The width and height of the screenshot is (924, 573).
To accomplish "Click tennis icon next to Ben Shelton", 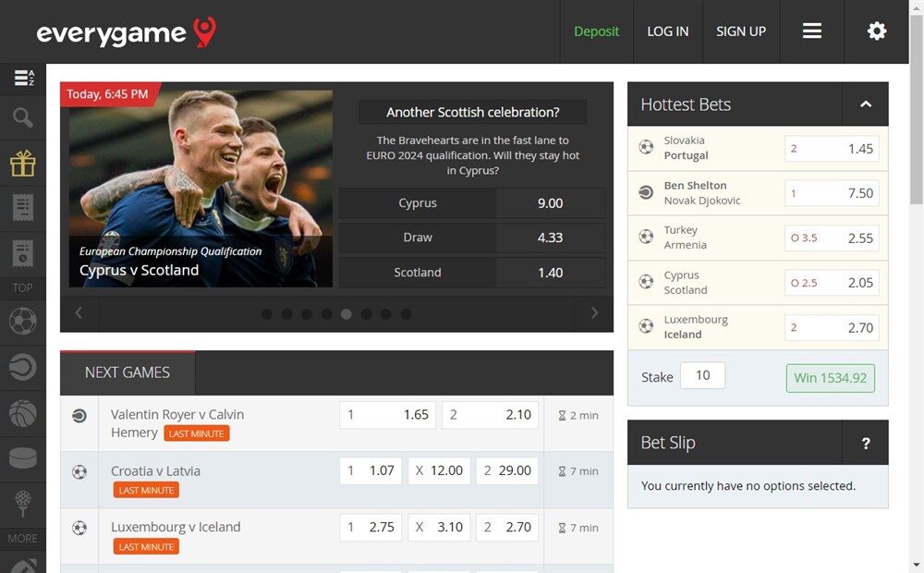I will (x=646, y=192).
